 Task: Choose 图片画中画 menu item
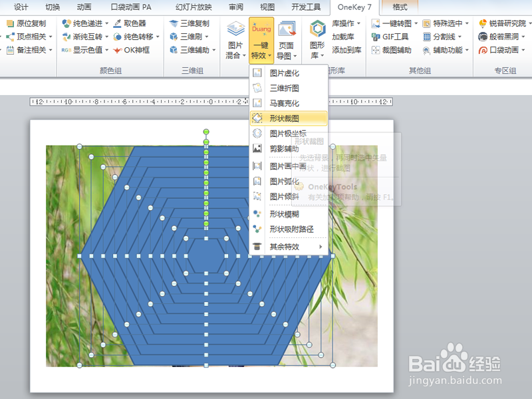pyautogui.click(x=289, y=166)
